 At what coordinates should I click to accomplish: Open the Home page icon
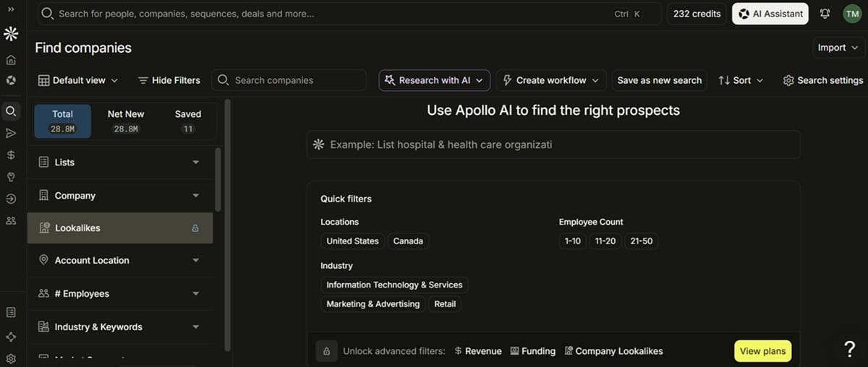point(11,60)
